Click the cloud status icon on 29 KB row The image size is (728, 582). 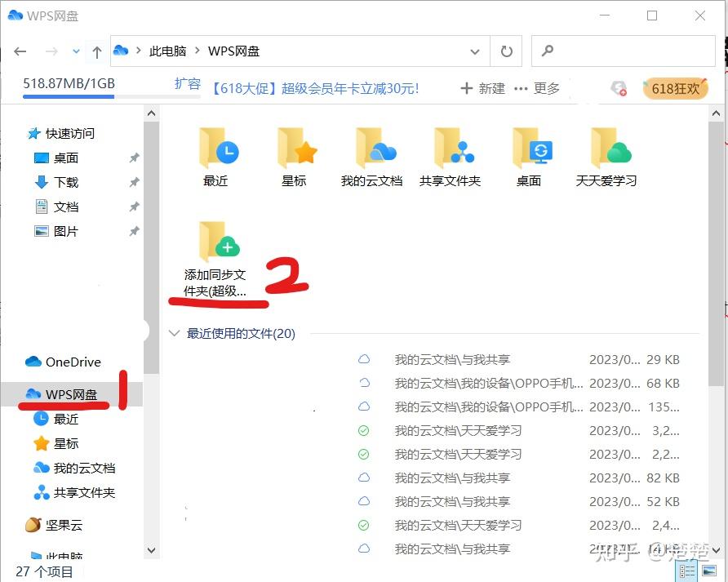365,359
